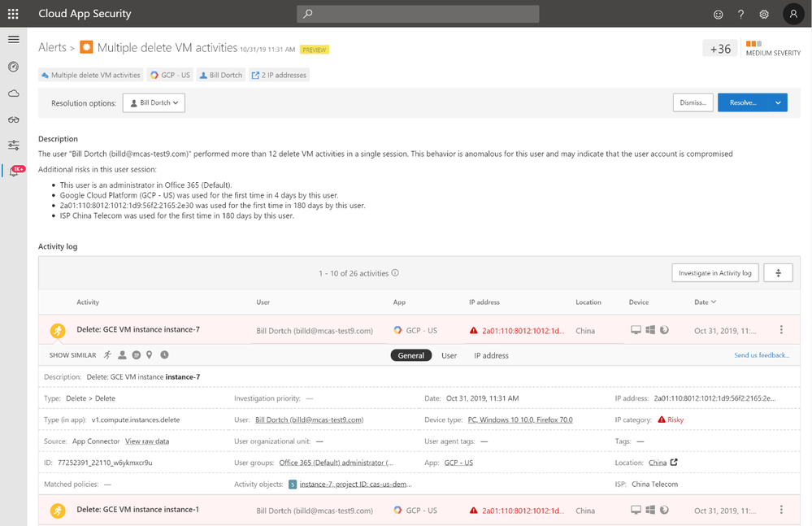812x526 pixels.
Task: Click v1.compute.instances.delete type value
Action: 136,419
